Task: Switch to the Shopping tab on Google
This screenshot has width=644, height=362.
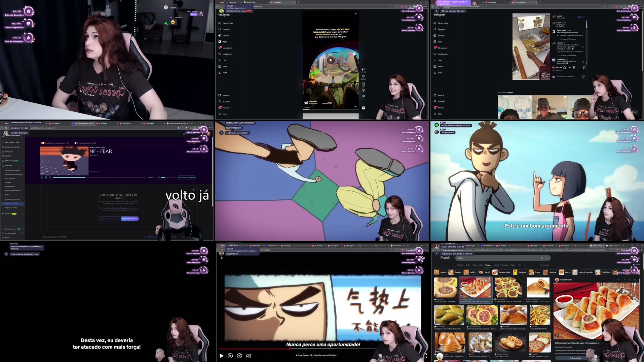Action: click(x=505, y=265)
